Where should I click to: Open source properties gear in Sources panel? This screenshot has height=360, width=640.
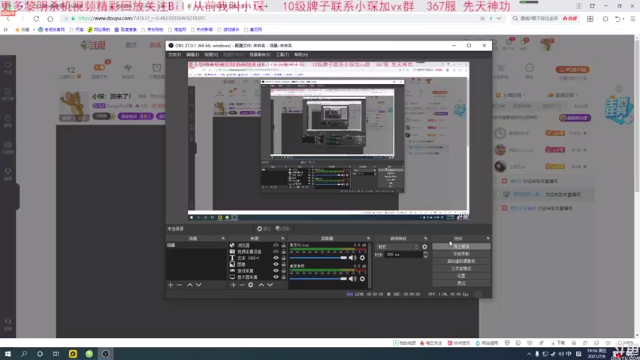tap(251, 285)
